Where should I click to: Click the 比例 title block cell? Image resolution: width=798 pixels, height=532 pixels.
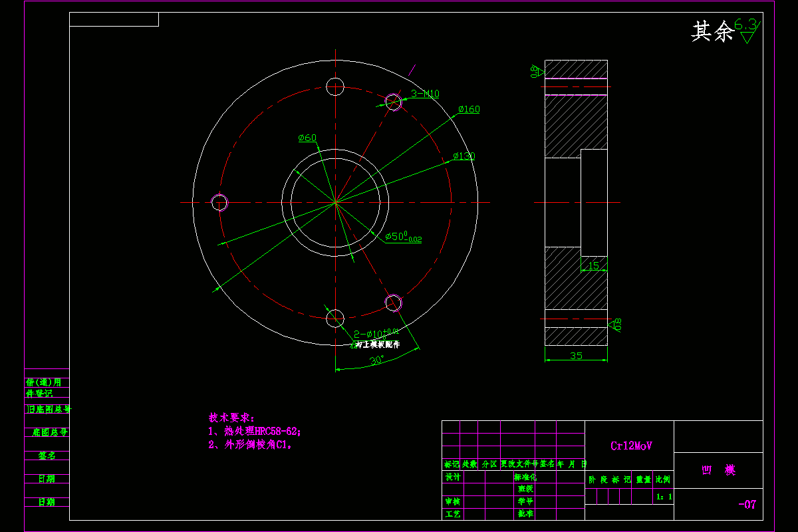tap(663, 479)
